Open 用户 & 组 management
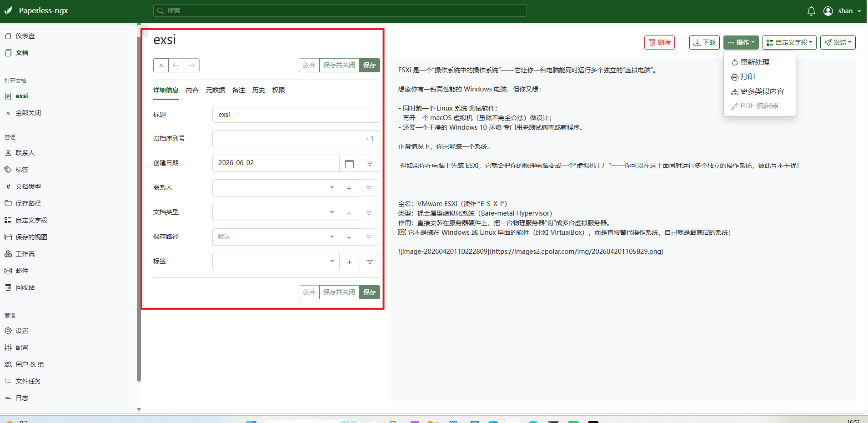This screenshot has height=423, width=868. pos(25,364)
